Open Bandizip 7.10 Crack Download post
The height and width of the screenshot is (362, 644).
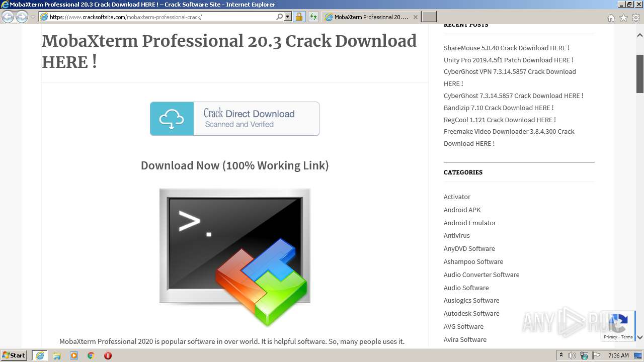point(499,108)
